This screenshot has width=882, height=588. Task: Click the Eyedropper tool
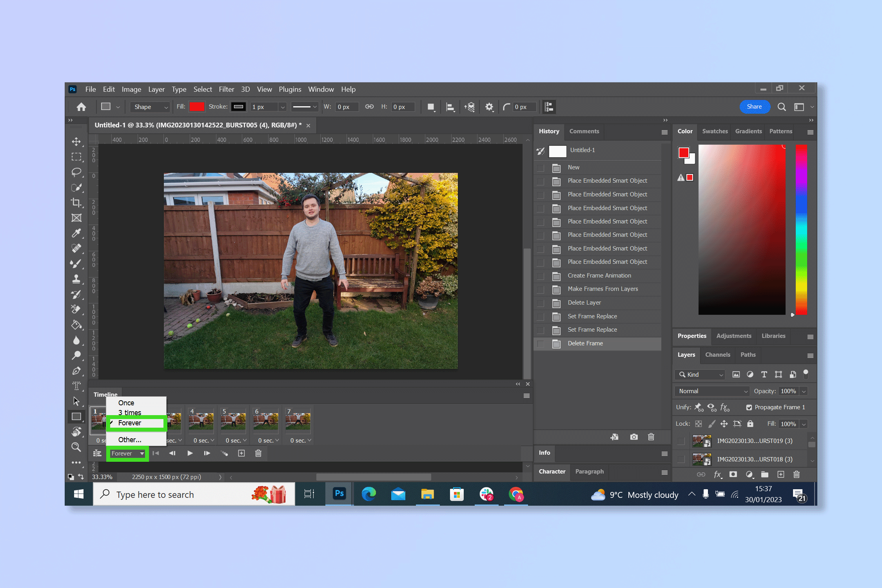(x=77, y=231)
